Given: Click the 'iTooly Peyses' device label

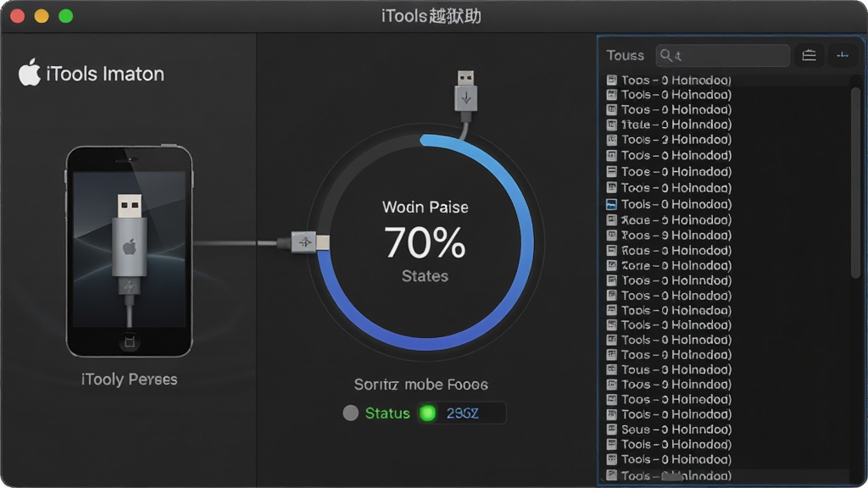Looking at the screenshot, I should (x=130, y=380).
